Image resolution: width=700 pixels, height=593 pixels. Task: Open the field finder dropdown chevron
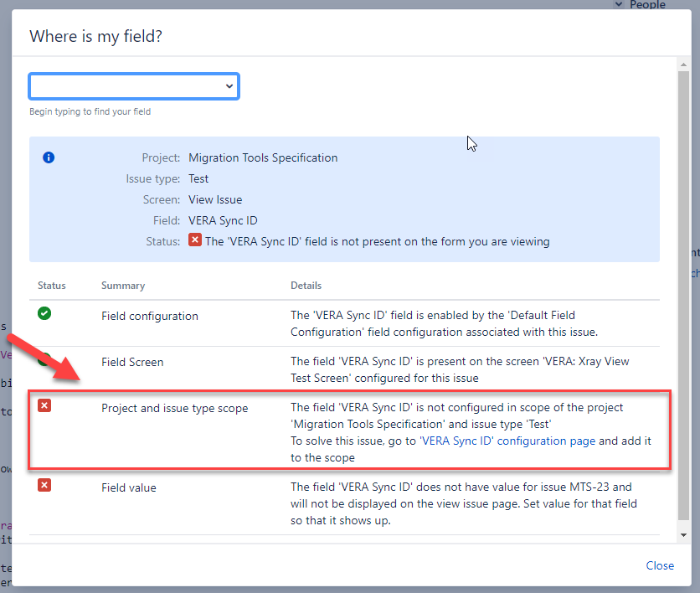pos(229,86)
